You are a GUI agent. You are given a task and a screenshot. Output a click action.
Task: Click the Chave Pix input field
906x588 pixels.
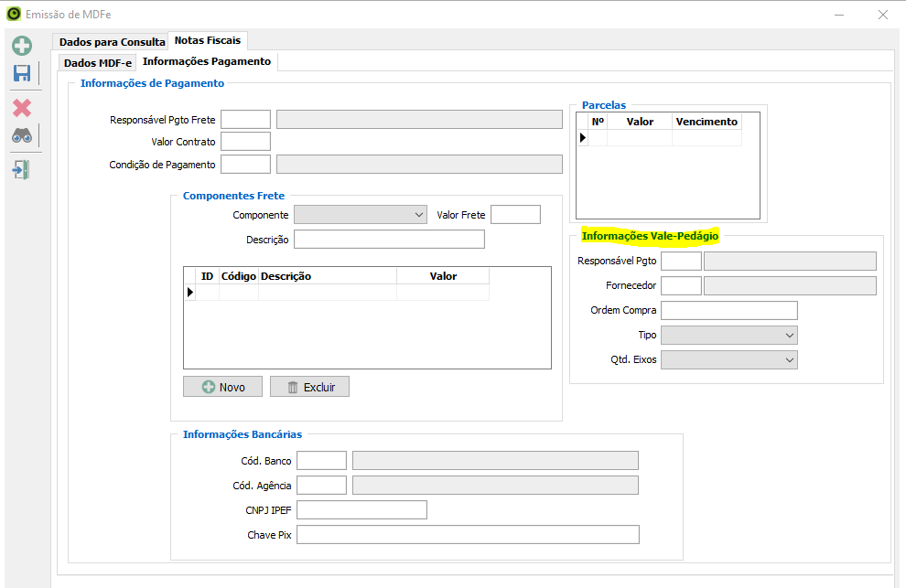[x=468, y=535]
